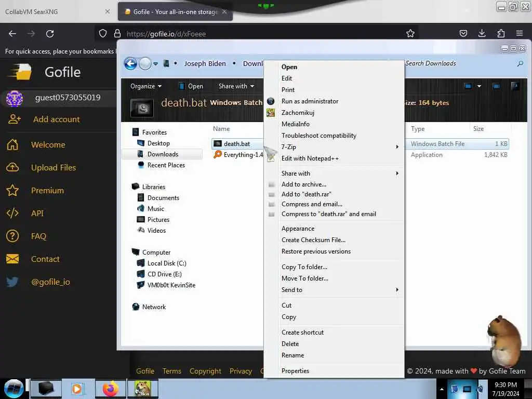Click the FAQ question mark icon

[x=12, y=236]
